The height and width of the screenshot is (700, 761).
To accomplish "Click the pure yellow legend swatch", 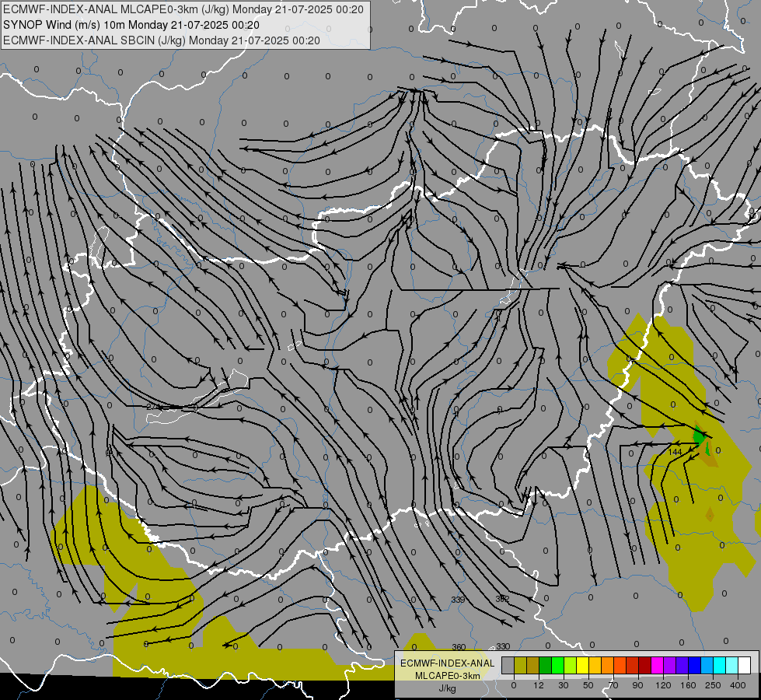I will coord(582,665).
